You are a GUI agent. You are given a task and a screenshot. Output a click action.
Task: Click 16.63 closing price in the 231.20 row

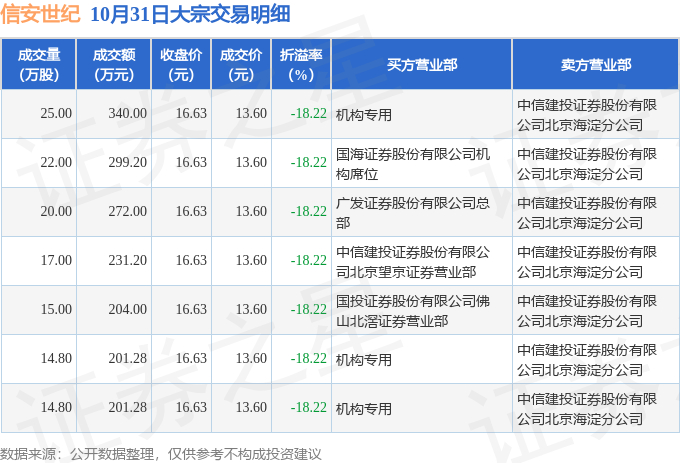191,261
